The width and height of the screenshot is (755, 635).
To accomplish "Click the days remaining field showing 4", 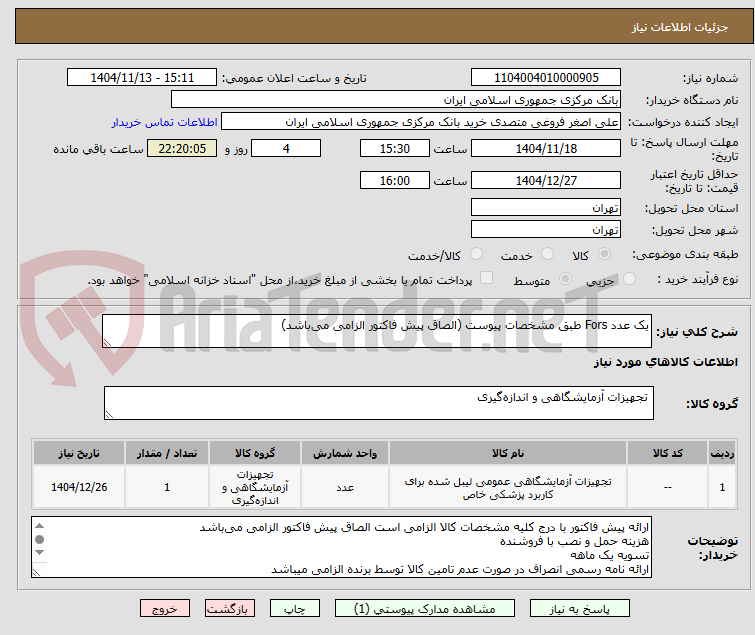I will click(x=286, y=148).
